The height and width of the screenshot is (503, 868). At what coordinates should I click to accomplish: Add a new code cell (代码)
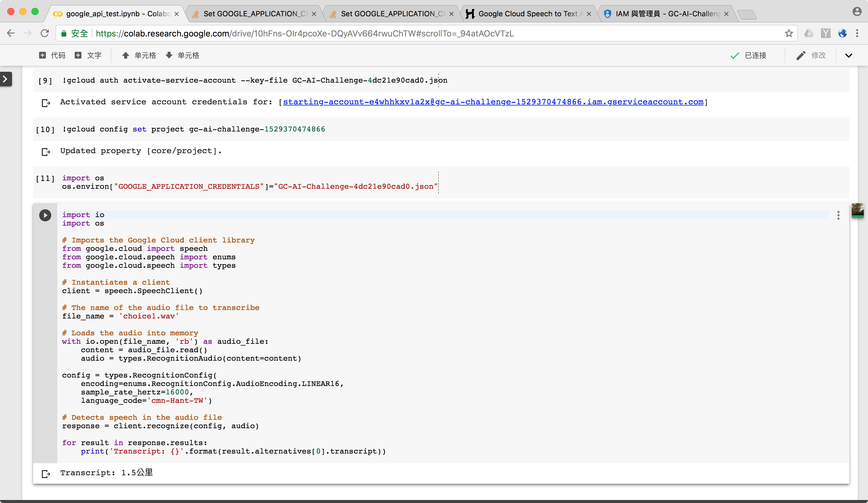point(52,55)
